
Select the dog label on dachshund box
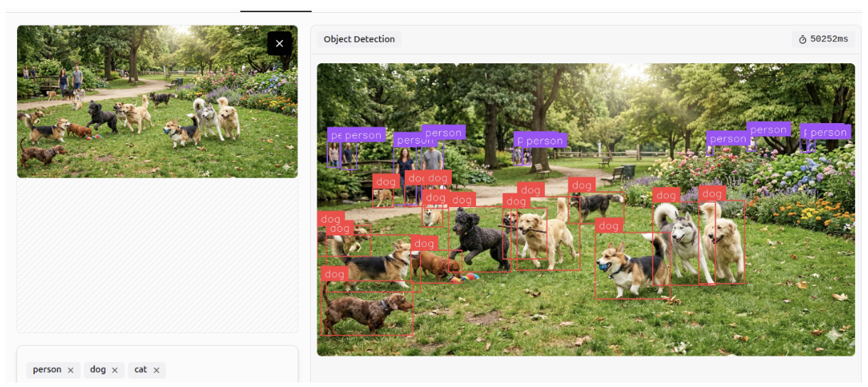(334, 274)
